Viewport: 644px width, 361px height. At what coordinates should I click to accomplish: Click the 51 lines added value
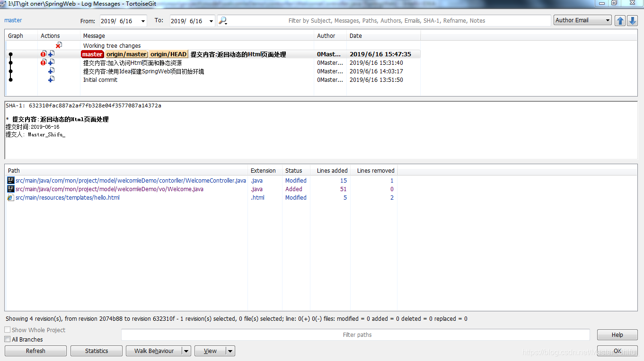click(x=344, y=189)
